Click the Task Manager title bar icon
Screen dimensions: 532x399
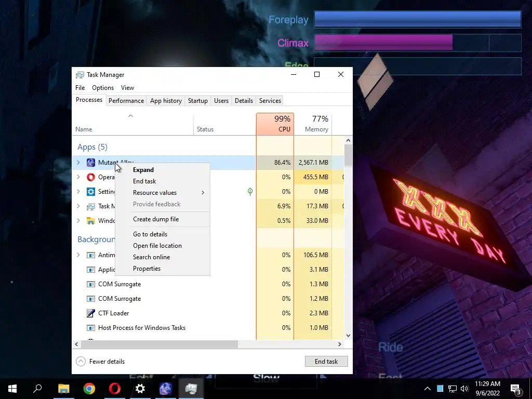coord(79,75)
